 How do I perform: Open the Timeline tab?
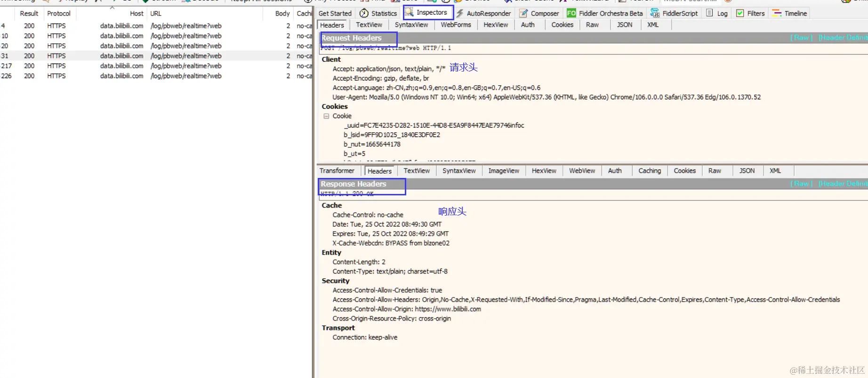790,13
